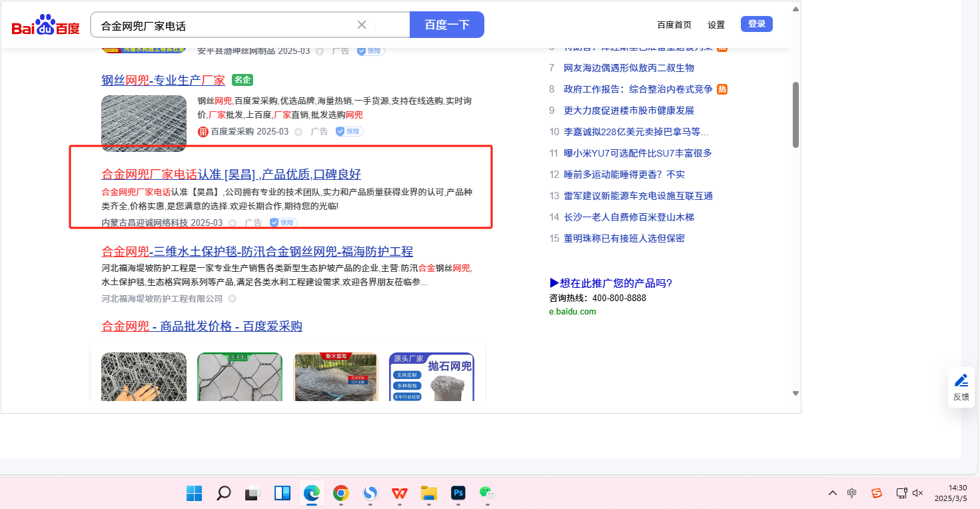Open the 反馈 feedback pencil icon
The height and width of the screenshot is (509, 980).
click(961, 380)
